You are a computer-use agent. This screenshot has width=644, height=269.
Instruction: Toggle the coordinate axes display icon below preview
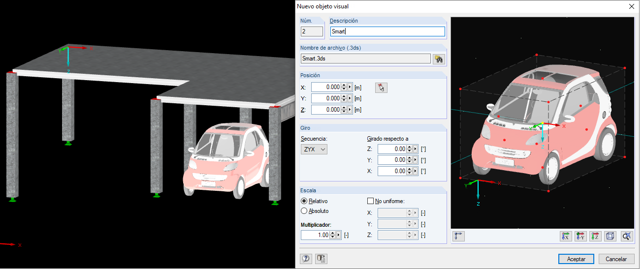point(459,236)
